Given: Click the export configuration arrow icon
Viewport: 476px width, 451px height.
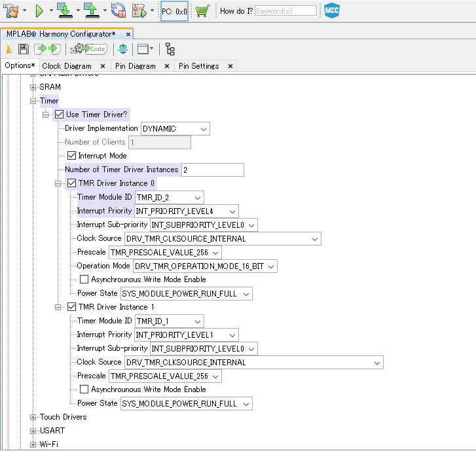Looking at the screenshot, I should click(54, 49).
